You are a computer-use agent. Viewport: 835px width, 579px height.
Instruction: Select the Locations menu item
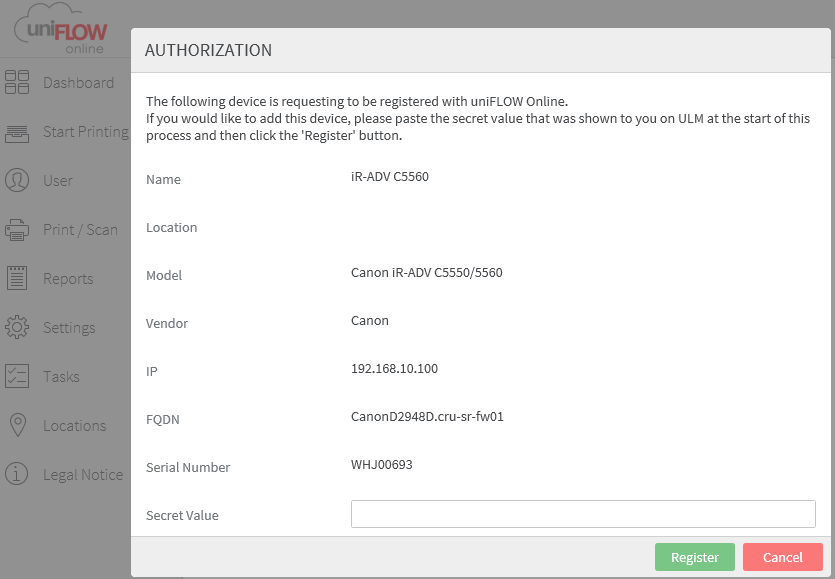pos(74,426)
